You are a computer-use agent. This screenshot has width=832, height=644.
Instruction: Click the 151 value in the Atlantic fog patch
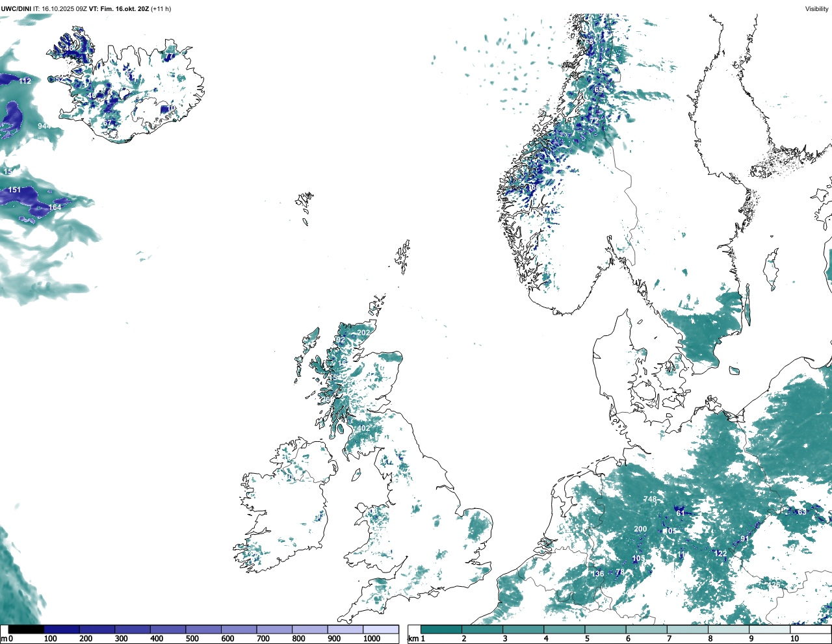(14, 190)
